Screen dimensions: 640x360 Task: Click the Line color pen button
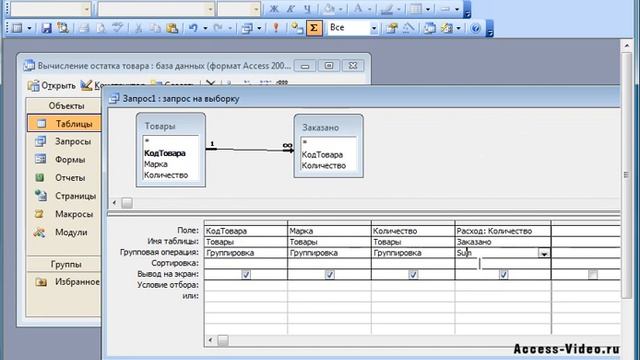point(387,9)
